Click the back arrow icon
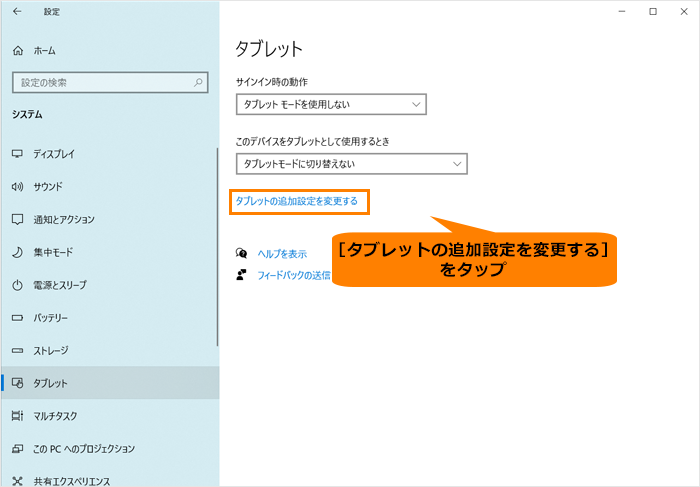This screenshot has width=700, height=487. [x=17, y=12]
